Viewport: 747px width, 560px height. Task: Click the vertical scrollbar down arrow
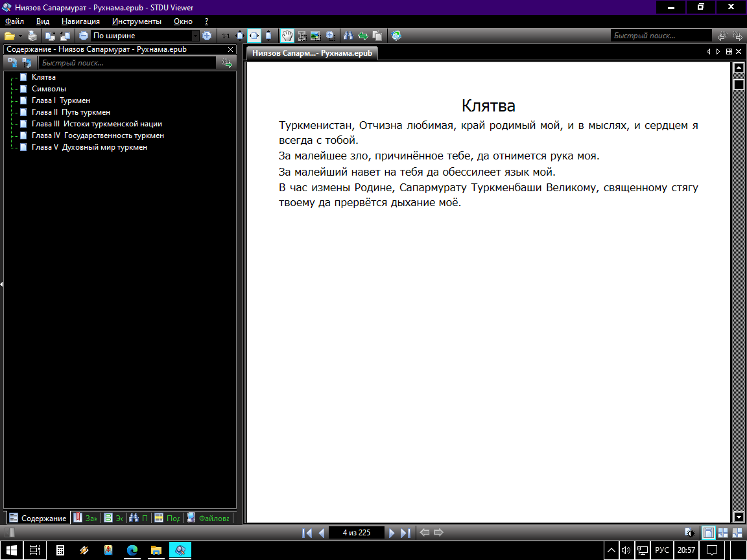(x=739, y=517)
